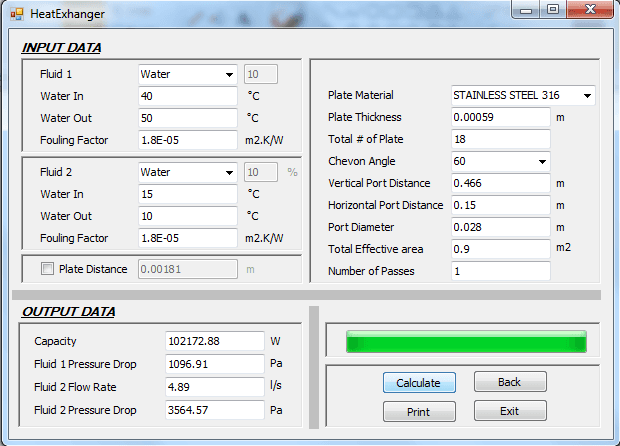
Task: Click the Plate Material label
Action: [x=361, y=95]
